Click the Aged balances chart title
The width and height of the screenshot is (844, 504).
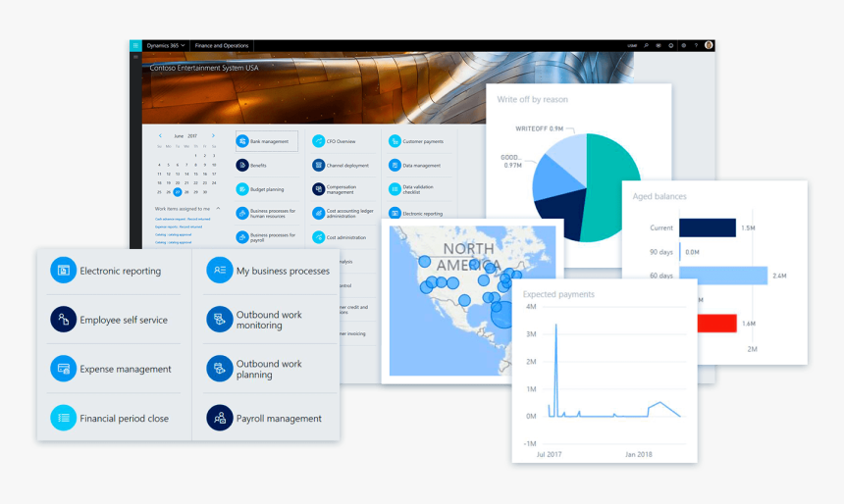(659, 196)
